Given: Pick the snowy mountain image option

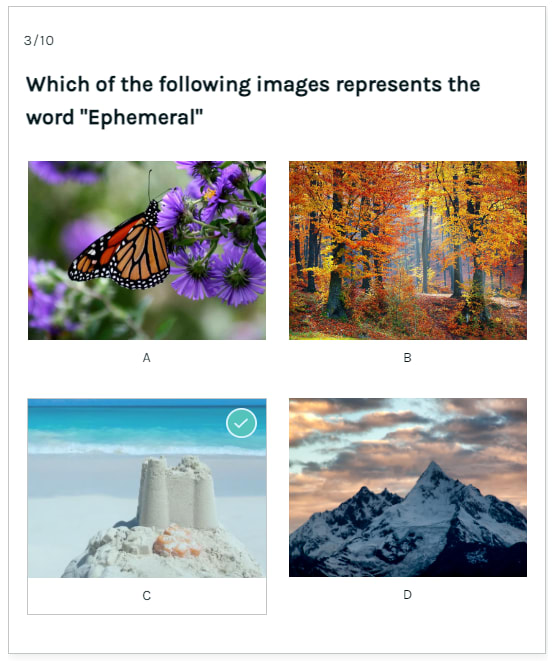Looking at the screenshot, I should tap(408, 487).
